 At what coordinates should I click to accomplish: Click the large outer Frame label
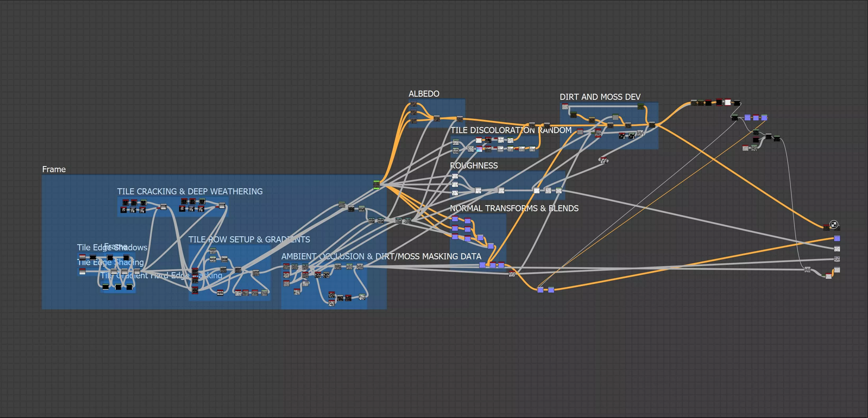coord(54,170)
